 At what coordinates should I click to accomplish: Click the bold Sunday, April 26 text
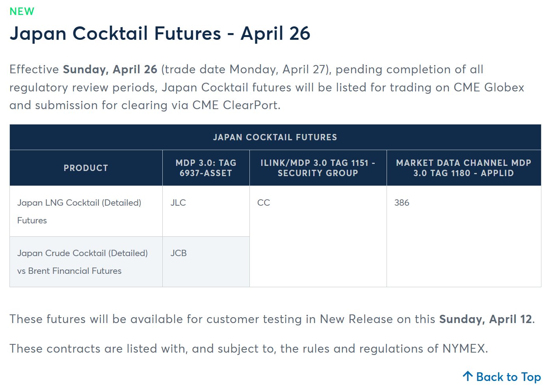(110, 69)
